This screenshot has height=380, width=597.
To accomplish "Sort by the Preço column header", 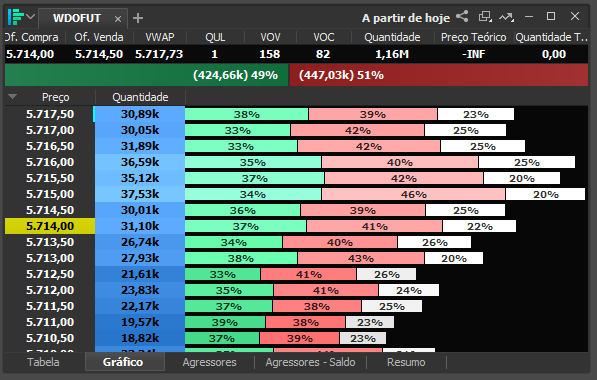I will click(56, 97).
